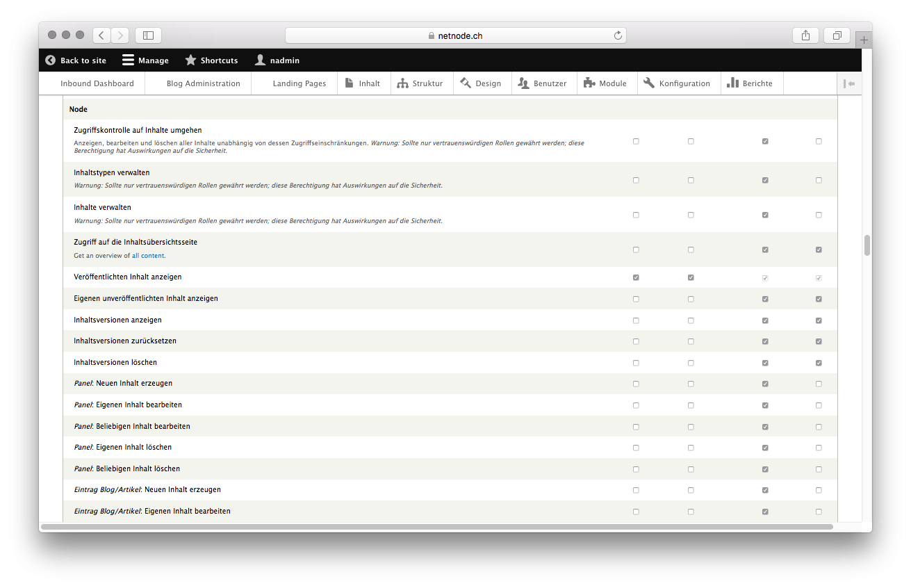
Task: Open Berichte in the admin toolbar
Action: (749, 83)
